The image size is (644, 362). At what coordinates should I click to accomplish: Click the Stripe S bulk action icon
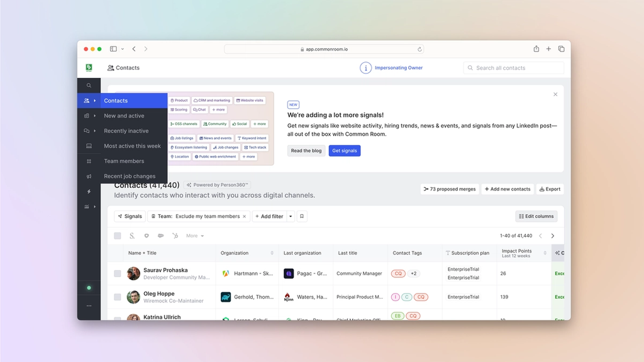pos(132,236)
